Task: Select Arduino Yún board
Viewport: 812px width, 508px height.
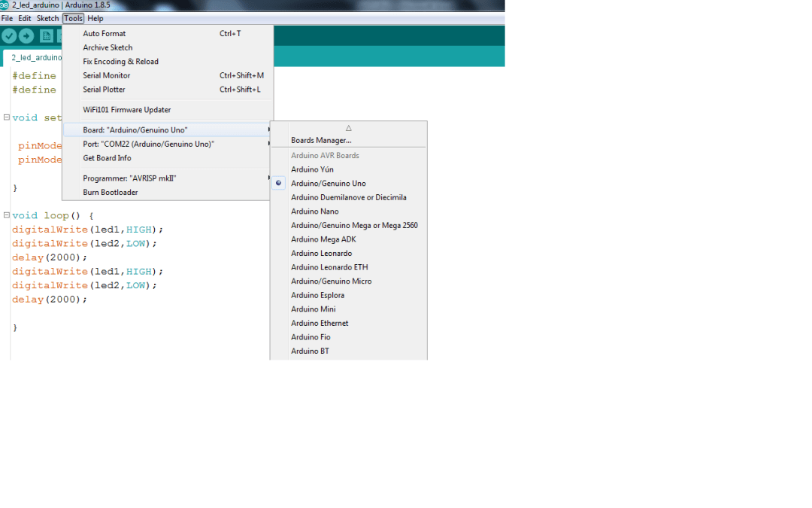Action: click(349, 169)
